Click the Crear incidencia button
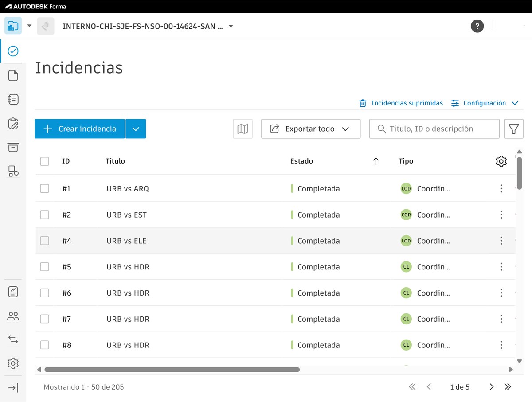 point(80,129)
